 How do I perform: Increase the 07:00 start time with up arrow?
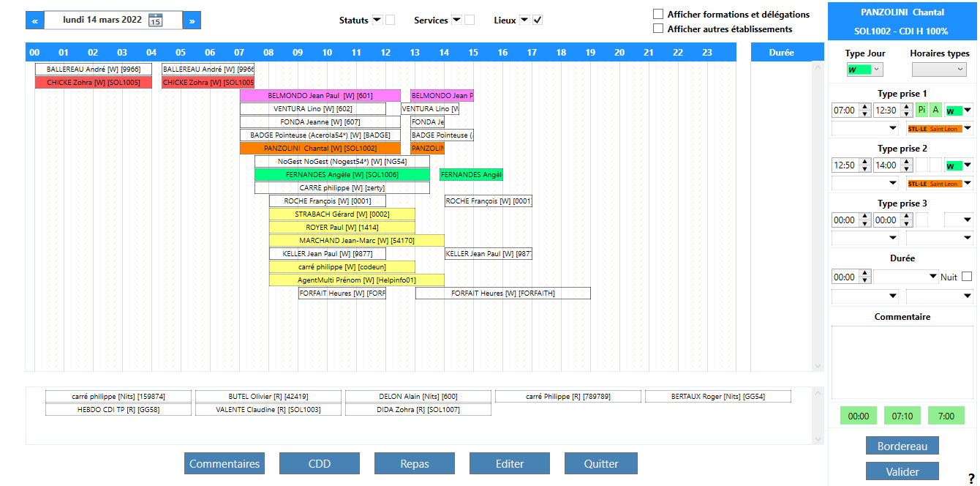(x=864, y=107)
